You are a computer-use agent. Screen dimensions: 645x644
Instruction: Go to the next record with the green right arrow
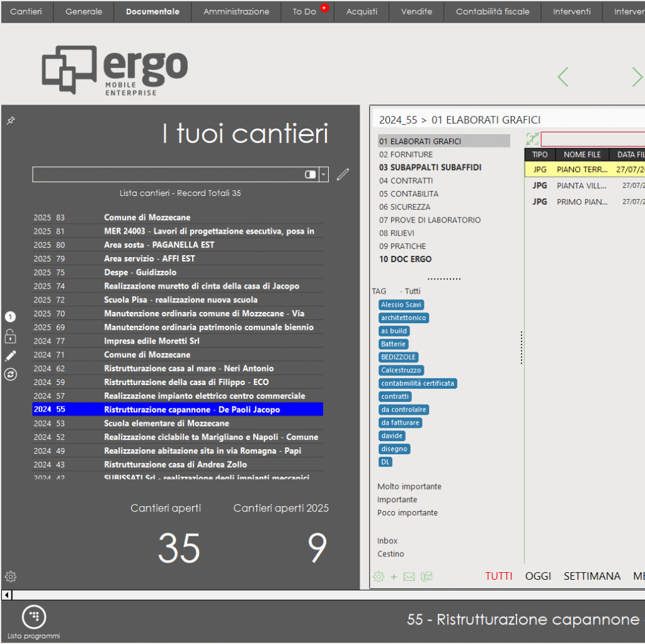tap(637, 77)
